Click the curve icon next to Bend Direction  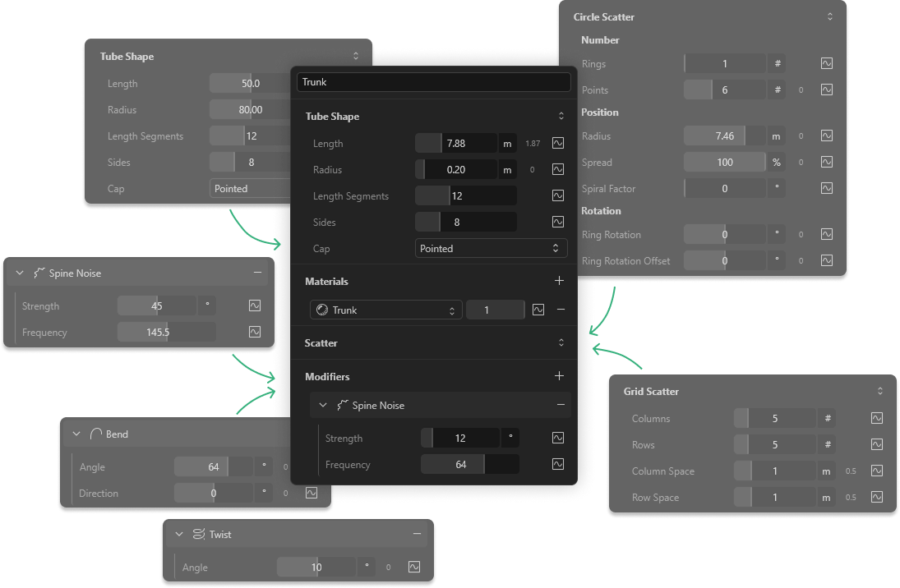tap(312, 494)
